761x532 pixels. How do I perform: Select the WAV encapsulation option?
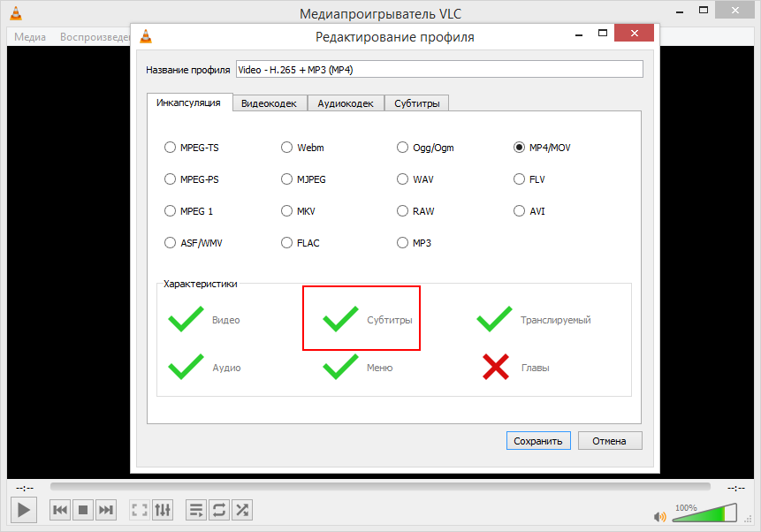click(x=415, y=179)
